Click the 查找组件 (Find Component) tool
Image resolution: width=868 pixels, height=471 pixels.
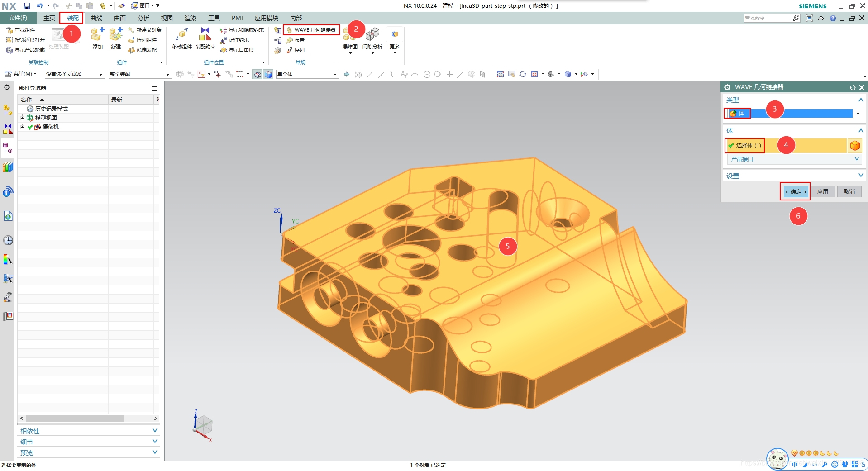[x=20, y=30]
